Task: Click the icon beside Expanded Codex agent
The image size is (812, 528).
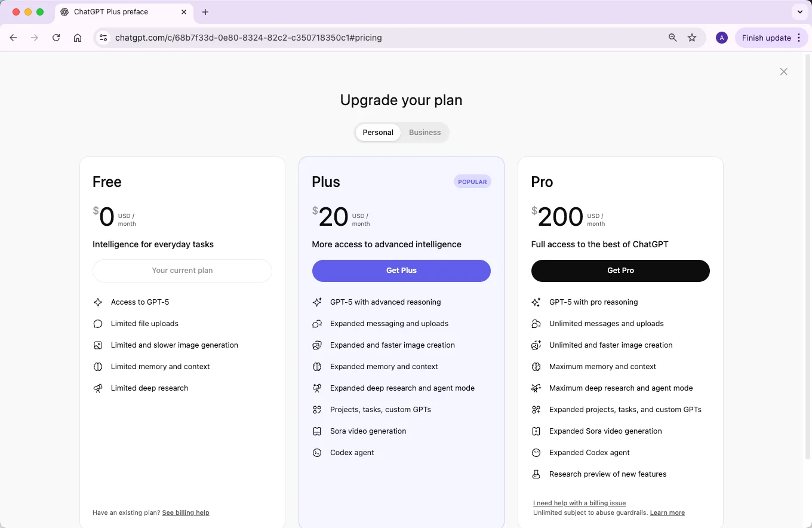Action: coord(536,453)
